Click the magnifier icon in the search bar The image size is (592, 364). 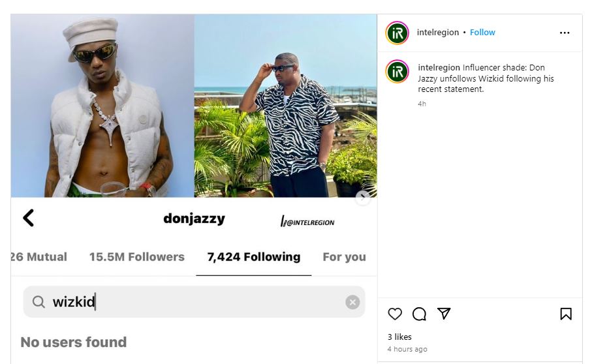click(39, 302)
